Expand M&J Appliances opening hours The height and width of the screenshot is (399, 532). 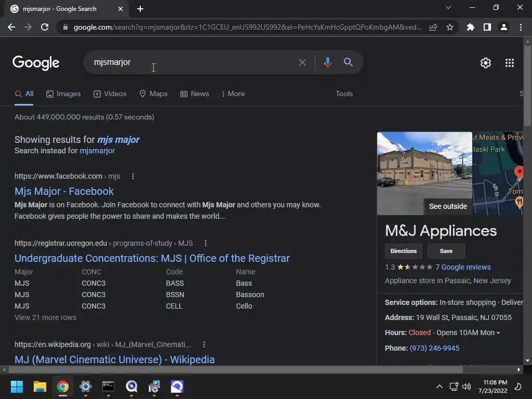498,333
